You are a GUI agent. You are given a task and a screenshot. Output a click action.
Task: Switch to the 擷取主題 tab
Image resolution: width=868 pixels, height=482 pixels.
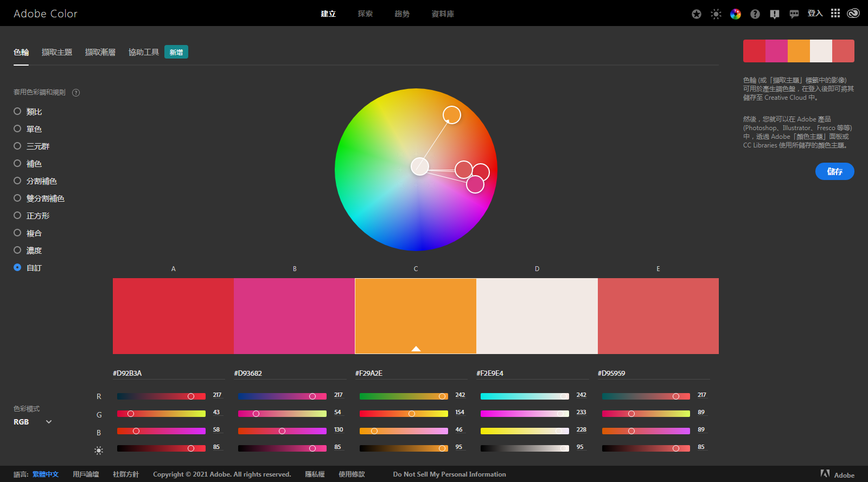pyautogui.click(x=57, y=53)
